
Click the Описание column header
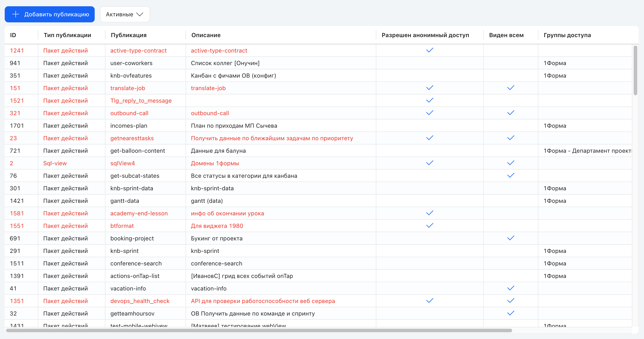(x=206, y=35)
